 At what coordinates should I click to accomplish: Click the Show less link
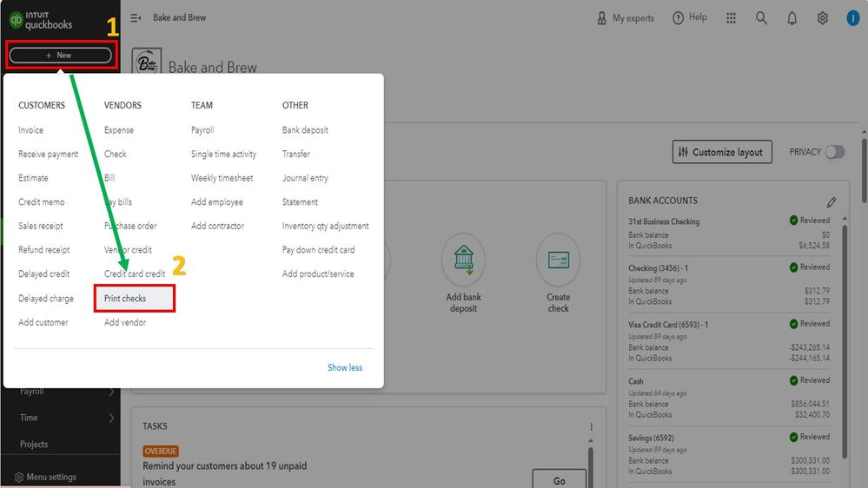[x=345, y=367]
